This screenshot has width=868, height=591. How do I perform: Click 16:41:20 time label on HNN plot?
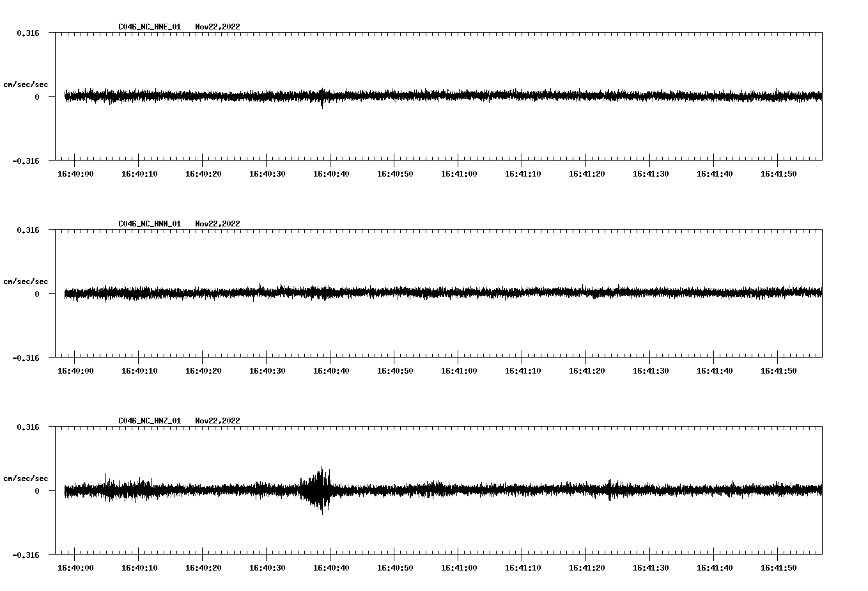point(587,371)
